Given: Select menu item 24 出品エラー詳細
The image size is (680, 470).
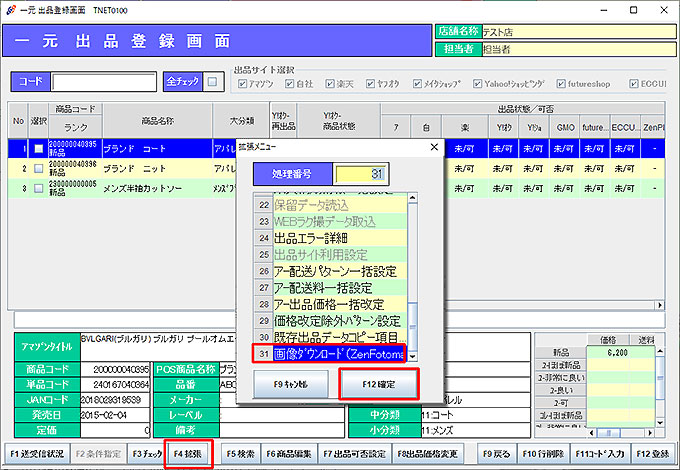Looking at the screenshot, I should (336, 237).
